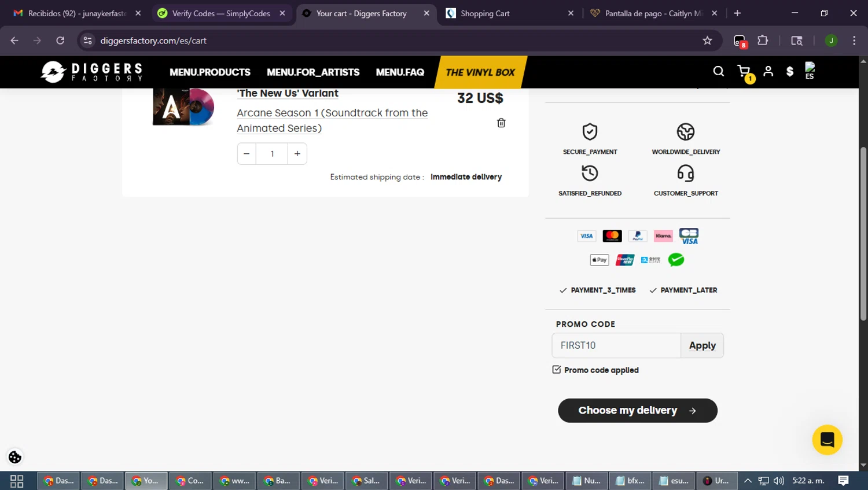Close the Your cart Diggers Factory tab
This screenshot has height=490, width=868.
tap(426, 13)
